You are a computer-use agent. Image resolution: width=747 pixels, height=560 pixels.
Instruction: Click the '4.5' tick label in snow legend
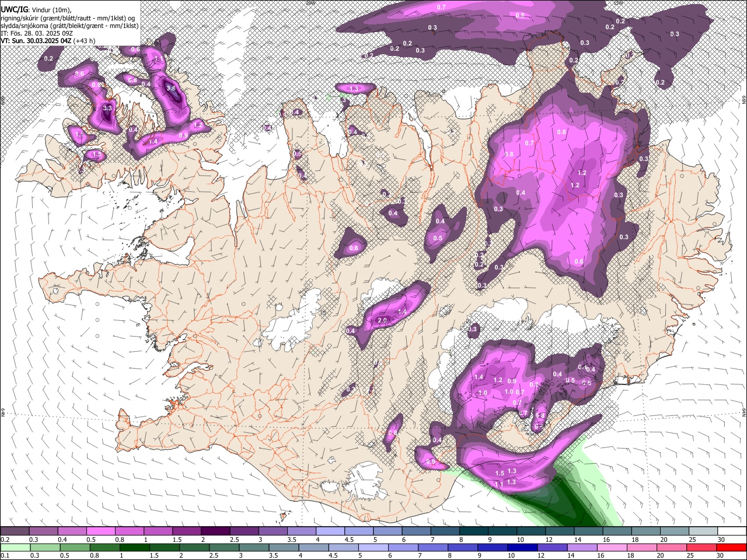(348, 540)
